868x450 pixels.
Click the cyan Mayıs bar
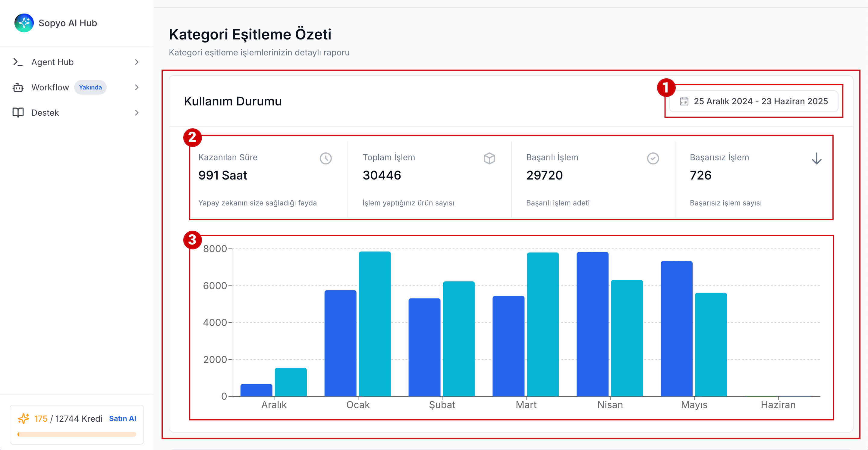(x=711, y=345)
